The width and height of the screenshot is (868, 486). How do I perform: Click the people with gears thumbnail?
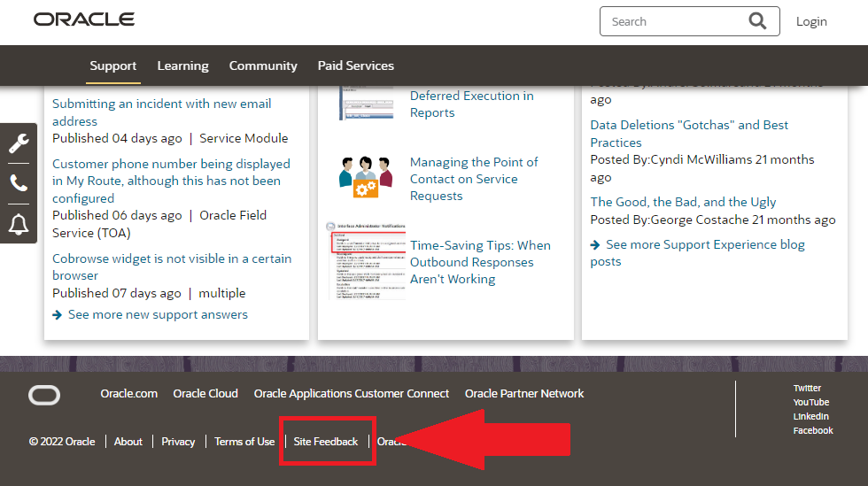pyautogui.click(x=366, y=177)
